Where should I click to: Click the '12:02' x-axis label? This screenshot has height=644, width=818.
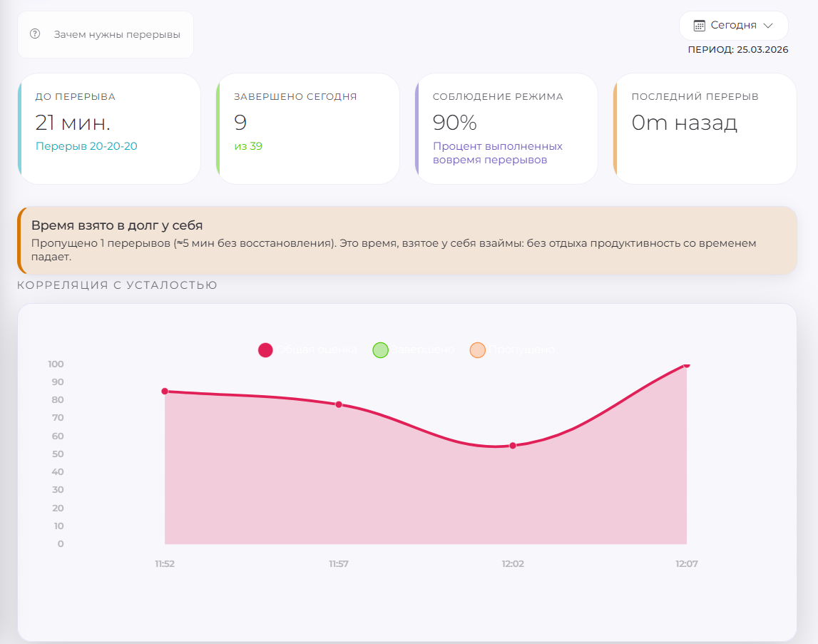point(513,563)
